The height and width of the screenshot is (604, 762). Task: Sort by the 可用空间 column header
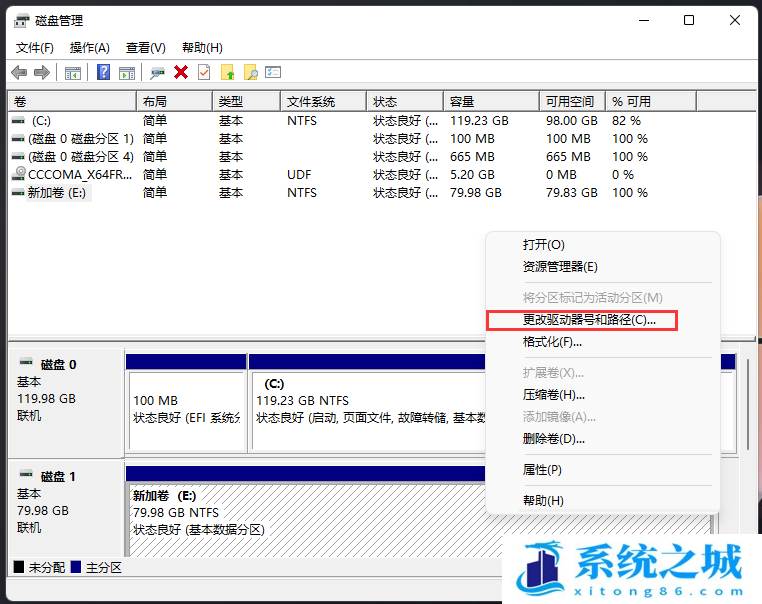click(x=573, y=102)
